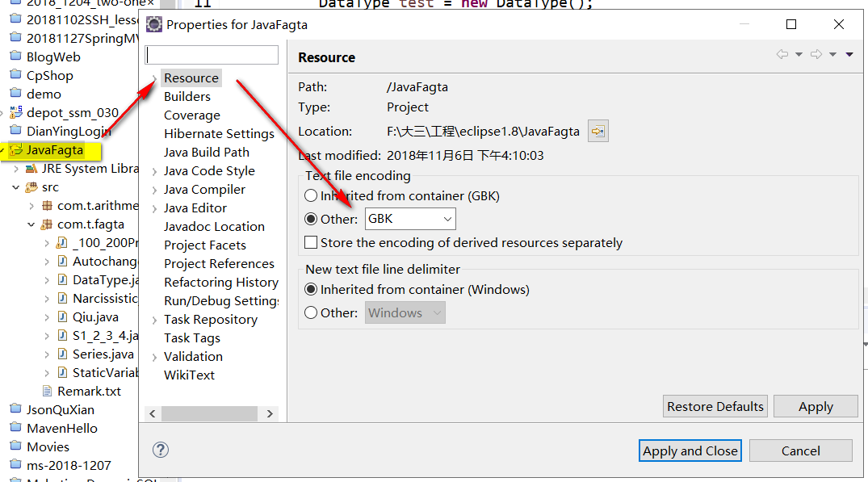868x482 pixels.
Task: Open the Project Facets page
Action: (x=205, y=245)
